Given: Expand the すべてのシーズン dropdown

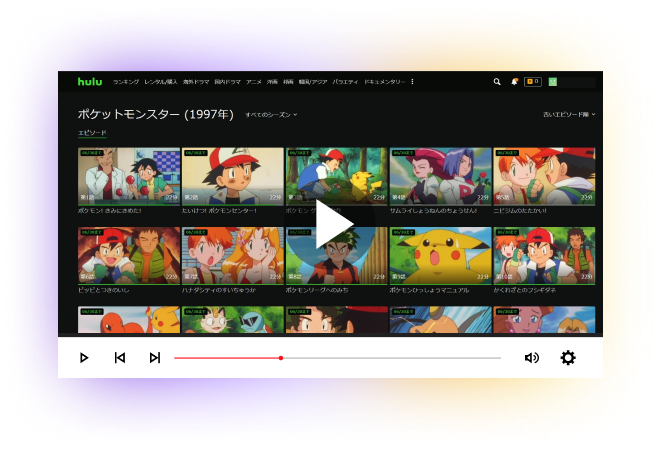Looking at the screenshot, I should tap(271, 115).
